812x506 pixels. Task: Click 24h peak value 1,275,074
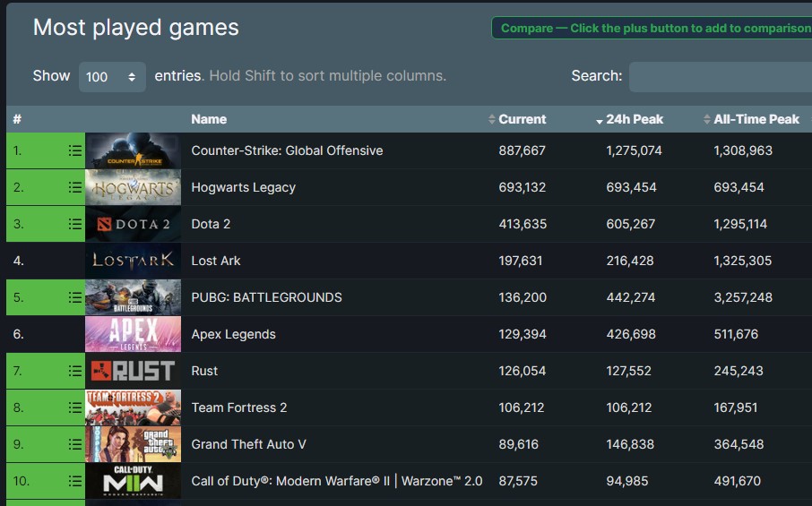coord(634,150)
